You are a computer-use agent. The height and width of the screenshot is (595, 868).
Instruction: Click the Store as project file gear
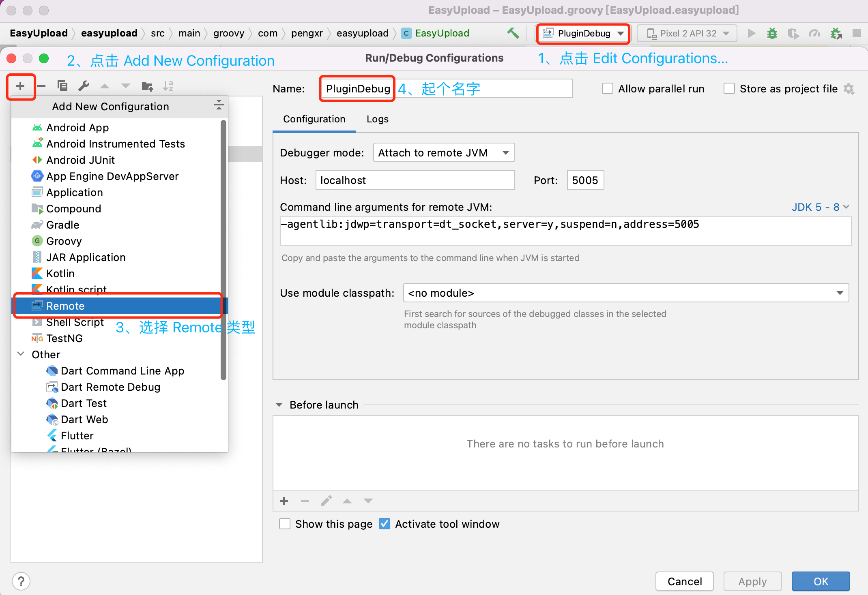tap(849, 89)
